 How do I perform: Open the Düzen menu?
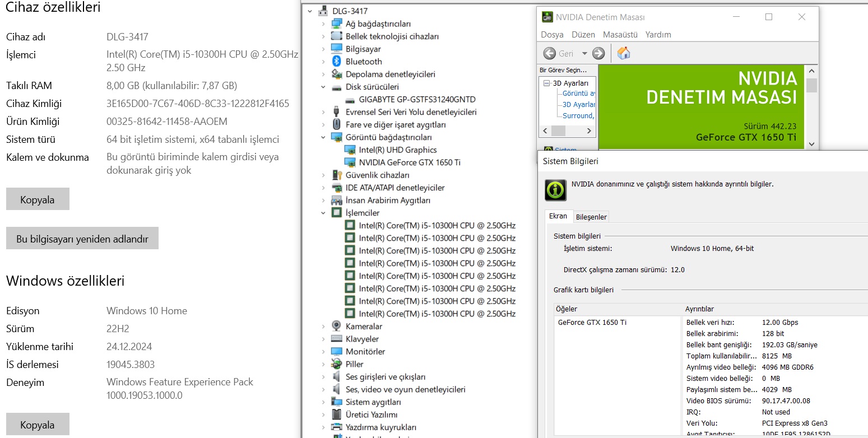583,34
